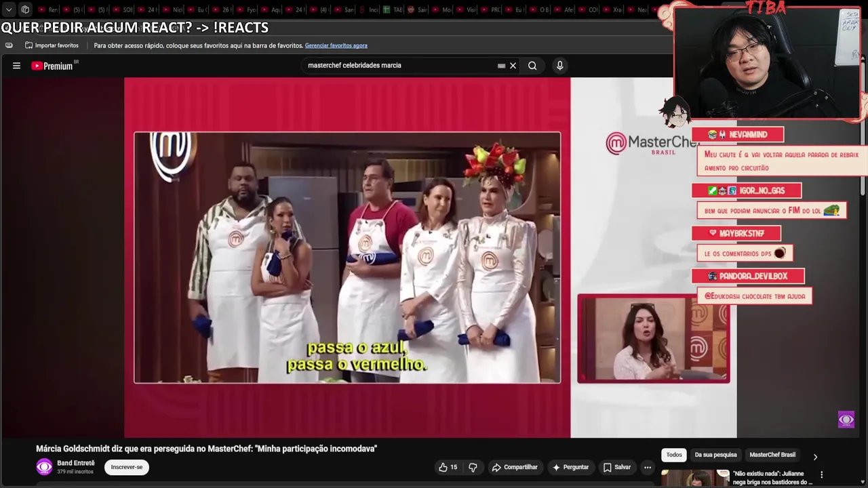Screen dimensions: 868x488
Task: Click the main MasterChef video player
Action: (347, 258)
